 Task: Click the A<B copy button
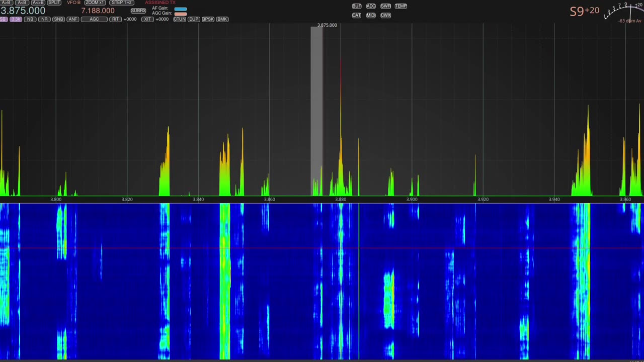coord(22,3)
